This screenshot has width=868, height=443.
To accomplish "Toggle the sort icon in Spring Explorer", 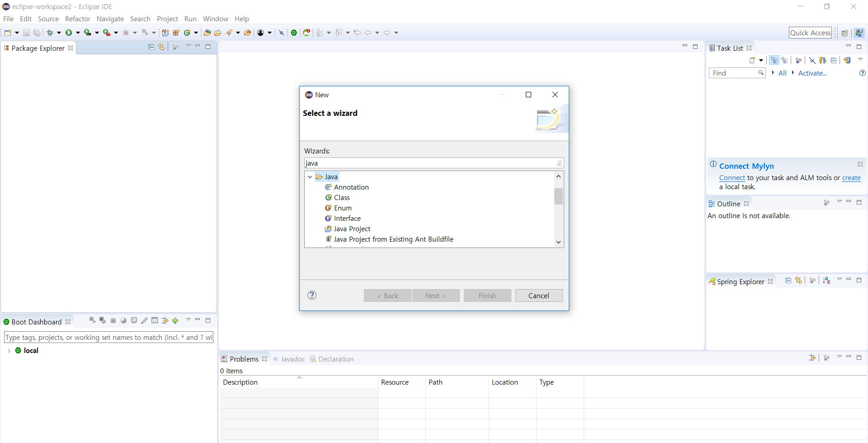I will (x=826, y=281).
